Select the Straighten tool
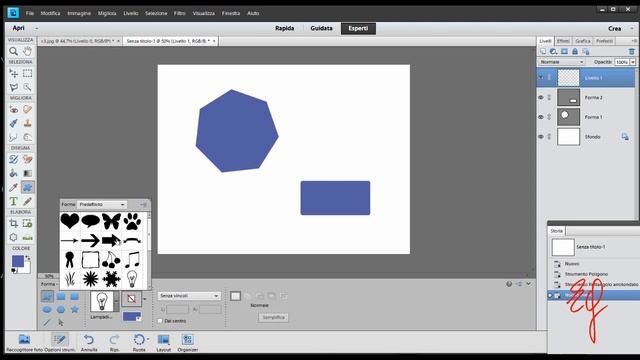 coord(27,237)
